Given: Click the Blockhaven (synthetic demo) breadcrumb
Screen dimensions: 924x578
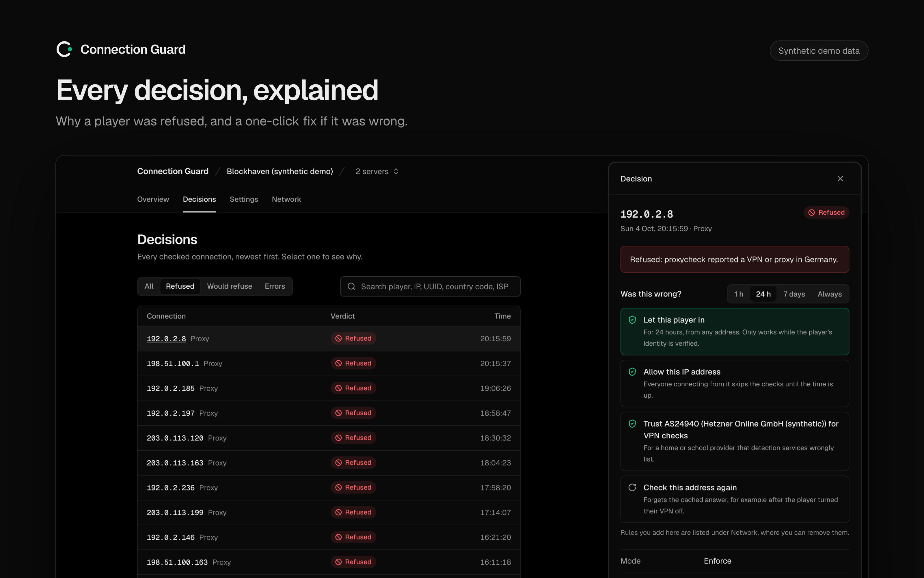Looking at the screenshot, I should [280, 171].
